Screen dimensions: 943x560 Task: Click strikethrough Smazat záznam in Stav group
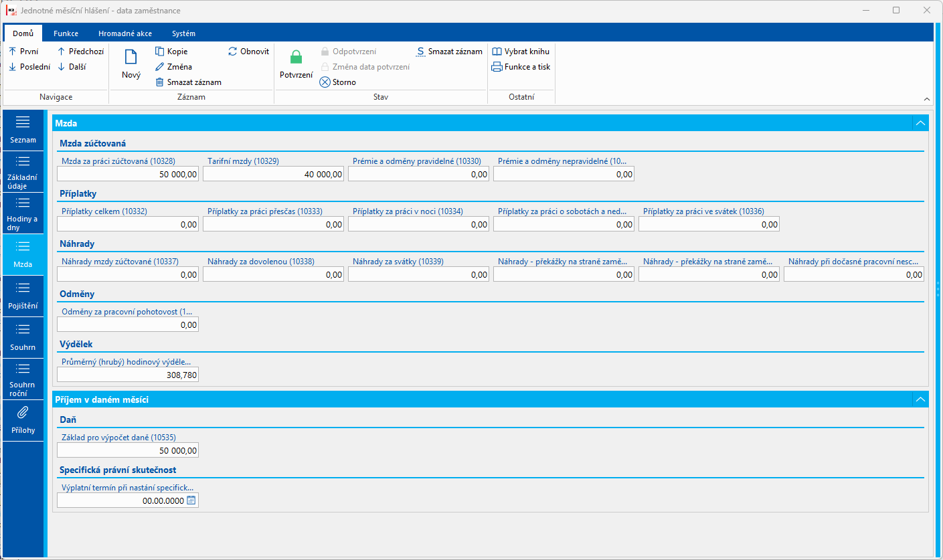(x=449, y=51)
